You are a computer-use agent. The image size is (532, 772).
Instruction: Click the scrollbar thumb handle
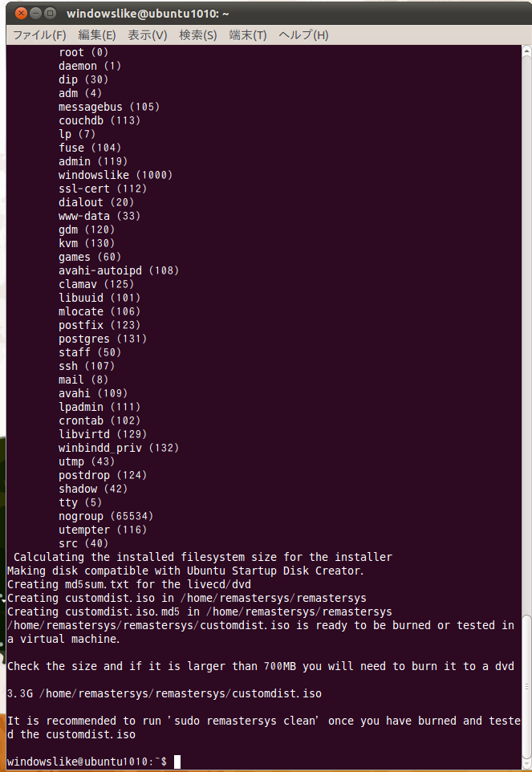pyautogui.click(x=526, y=687)
